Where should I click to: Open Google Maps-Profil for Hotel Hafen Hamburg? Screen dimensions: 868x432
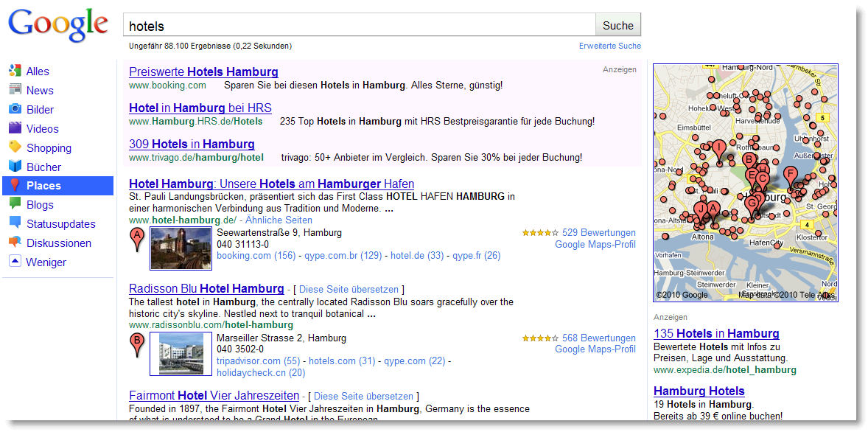coord(595,244)
